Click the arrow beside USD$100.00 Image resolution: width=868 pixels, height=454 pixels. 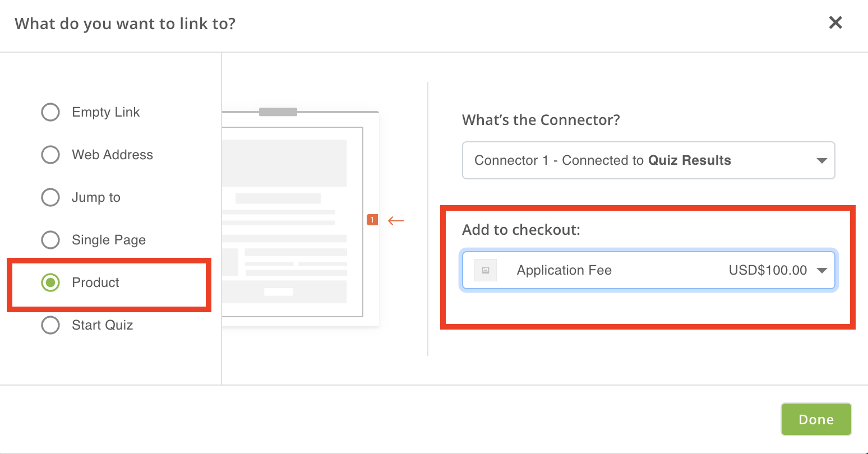coord(822,271)
